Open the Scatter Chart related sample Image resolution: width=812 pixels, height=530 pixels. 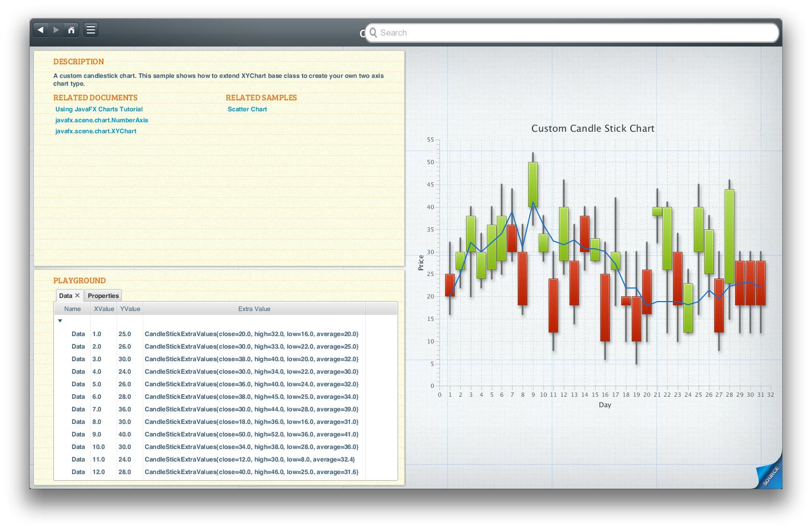tap(247, 109)
